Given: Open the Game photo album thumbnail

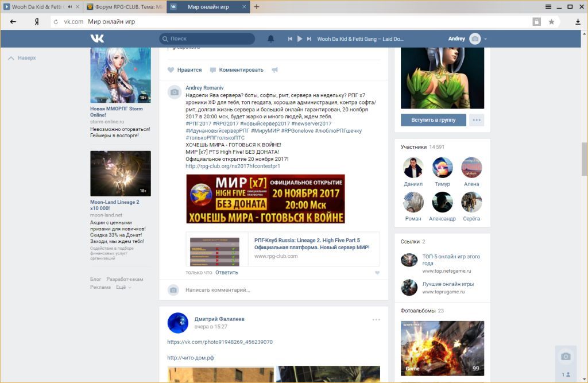Looking at the screenshot, I should (443, 348).
